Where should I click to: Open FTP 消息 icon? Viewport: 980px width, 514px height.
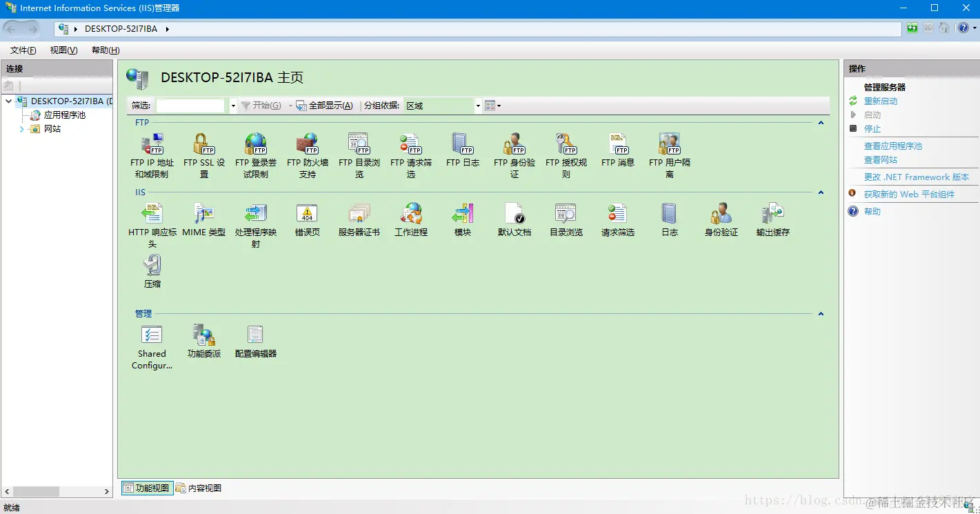tap(618, 150)
